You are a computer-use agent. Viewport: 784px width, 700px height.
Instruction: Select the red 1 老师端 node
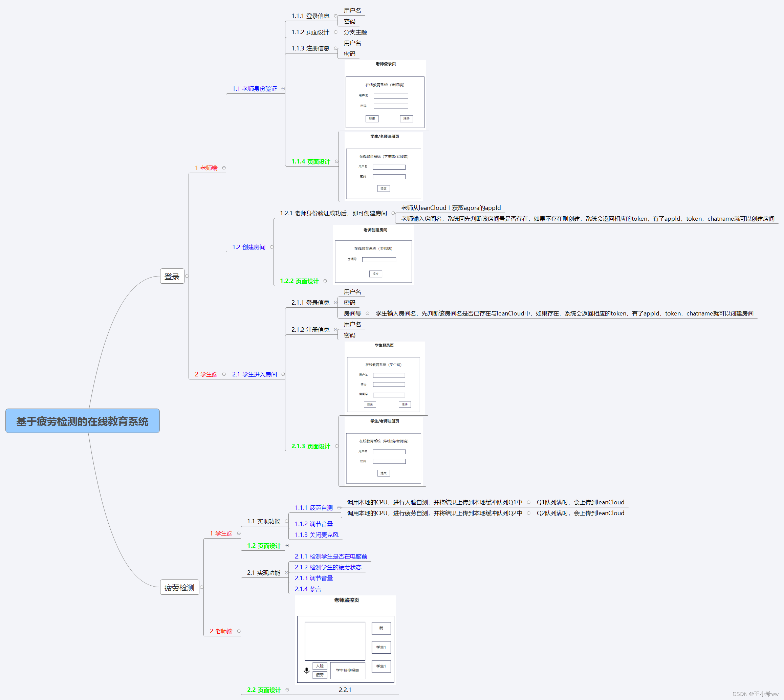206,168
